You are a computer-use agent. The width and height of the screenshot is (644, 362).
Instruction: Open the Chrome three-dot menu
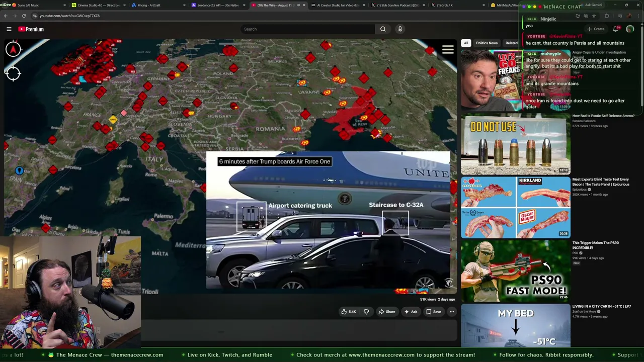[x=638, y=16]
